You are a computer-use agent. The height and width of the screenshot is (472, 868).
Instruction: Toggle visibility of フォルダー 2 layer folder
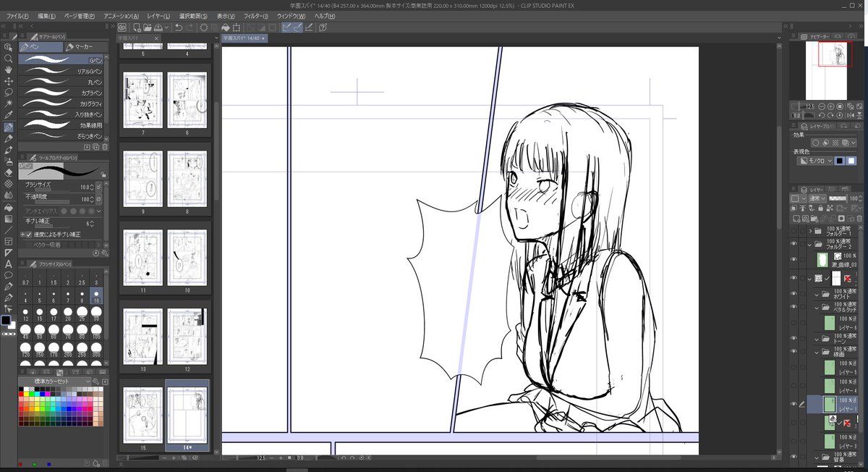[x=794, y=244]
